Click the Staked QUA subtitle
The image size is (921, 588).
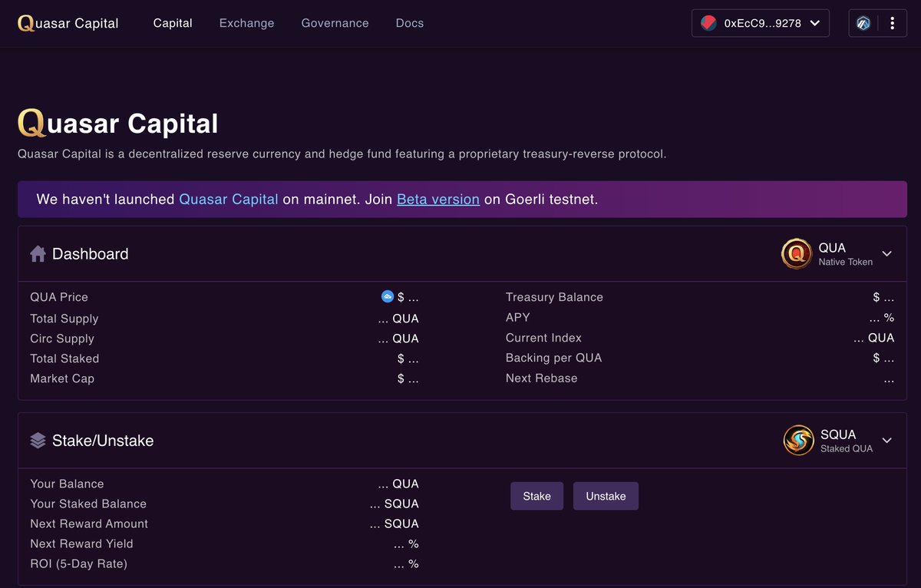click(x=847, y=448)
